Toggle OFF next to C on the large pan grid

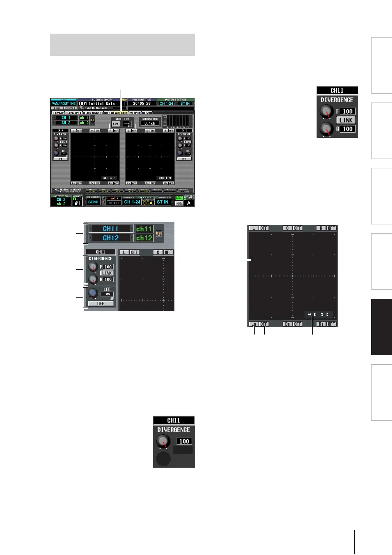point(298,228)
